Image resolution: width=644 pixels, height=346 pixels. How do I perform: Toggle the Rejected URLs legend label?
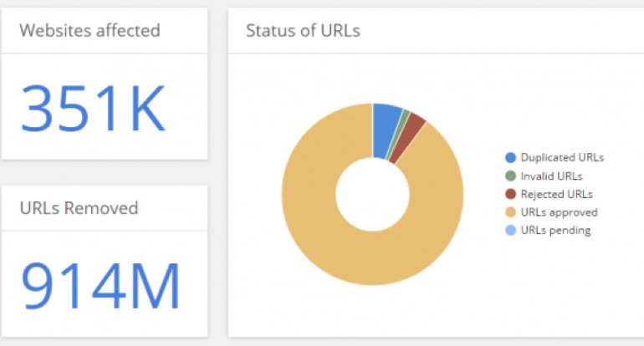(556, 194)
